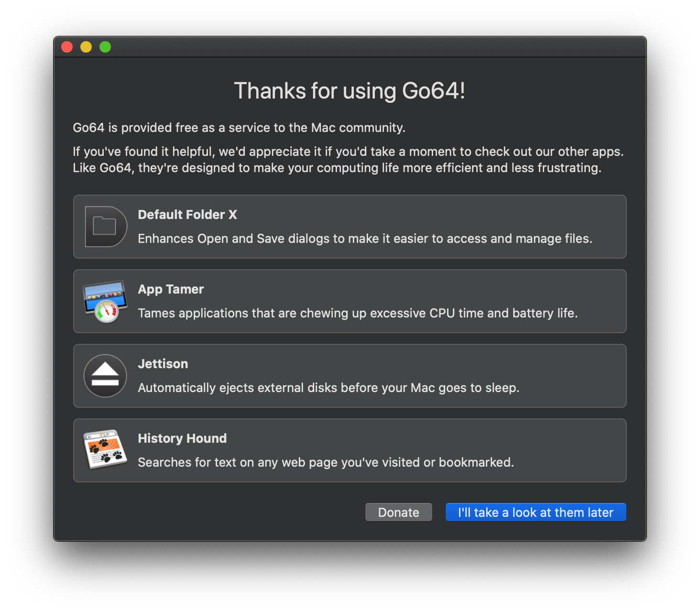Screen dimensions: 700x612
Task: Choose "I'll take a look at them later"
Action: pyautogui.click(x=536, y=512)
